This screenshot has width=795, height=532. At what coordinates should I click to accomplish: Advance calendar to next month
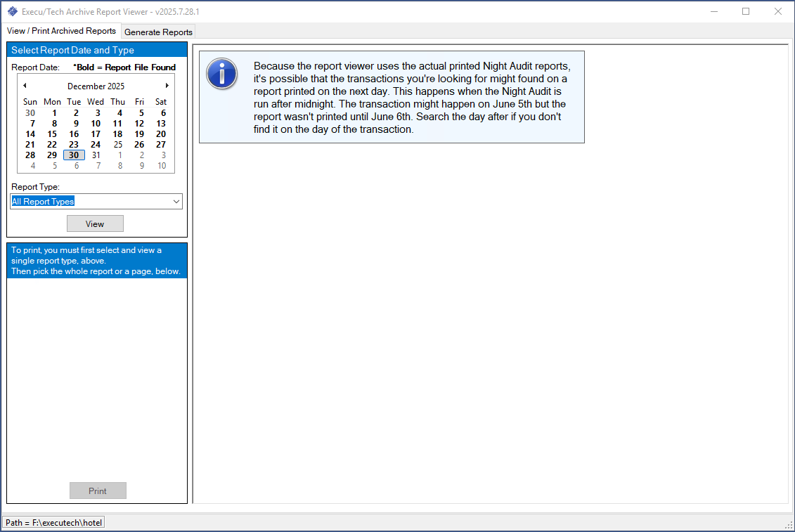[167, 86]
